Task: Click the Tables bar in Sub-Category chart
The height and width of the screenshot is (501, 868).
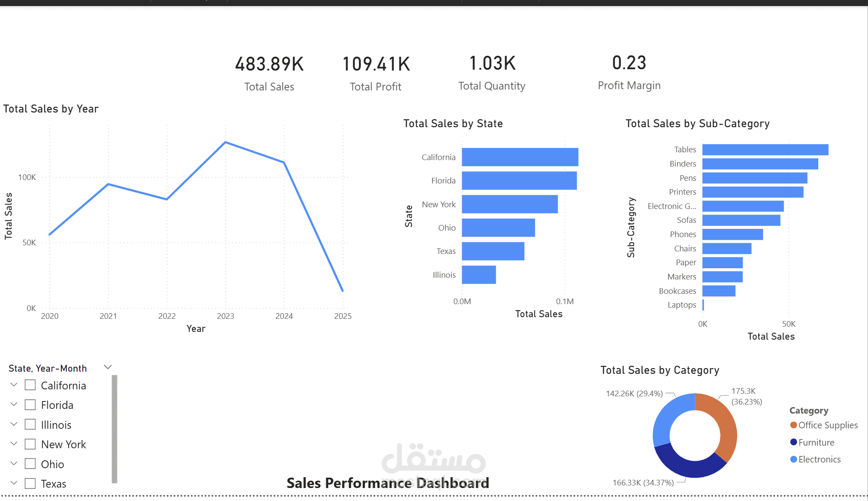Action: (765, 149)
